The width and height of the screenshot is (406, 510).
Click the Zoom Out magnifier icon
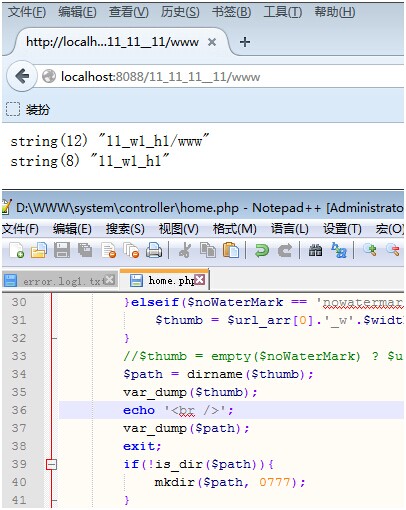pos(393,250)
